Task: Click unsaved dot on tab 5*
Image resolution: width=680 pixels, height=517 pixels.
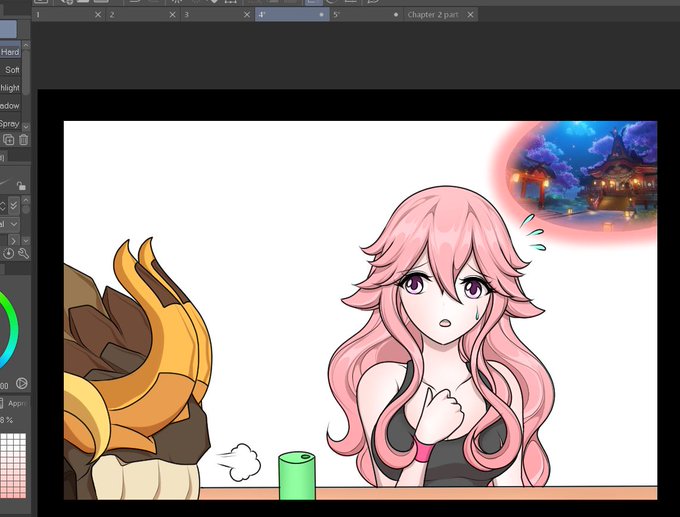Action: pyautogui.click(x=396, y=15)
